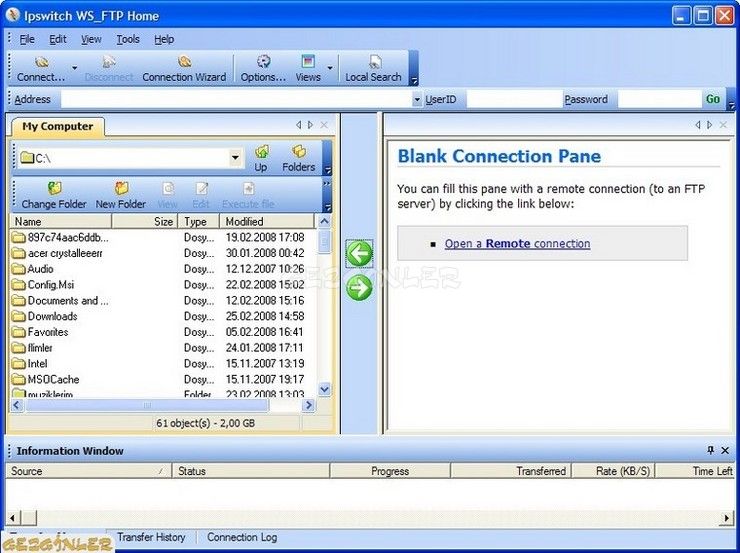Click the green right transfer arrow
This screenshot has width=740, height=553.
click(x=359, y=288)
